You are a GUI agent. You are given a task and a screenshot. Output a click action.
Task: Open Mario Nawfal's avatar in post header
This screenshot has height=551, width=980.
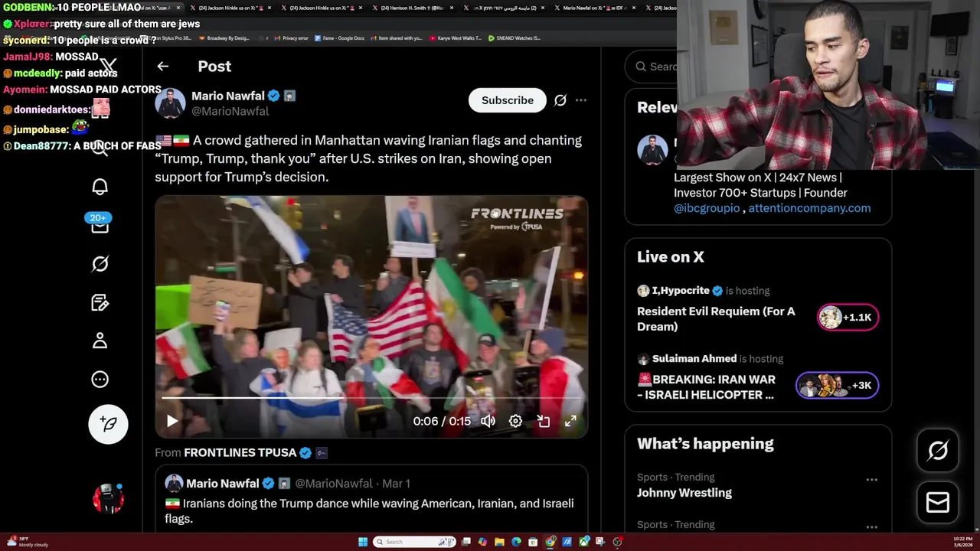[x=170, y=103]
